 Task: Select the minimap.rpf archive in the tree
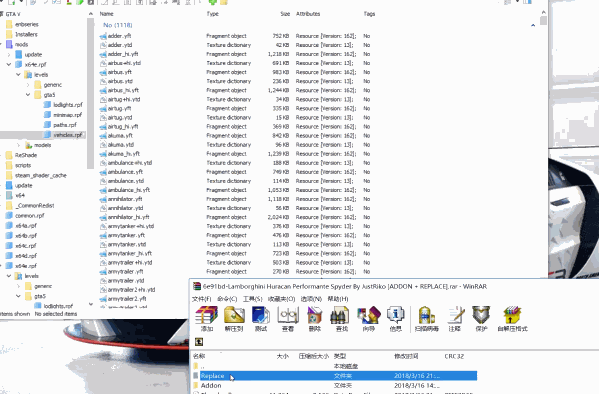pos(63,115)
